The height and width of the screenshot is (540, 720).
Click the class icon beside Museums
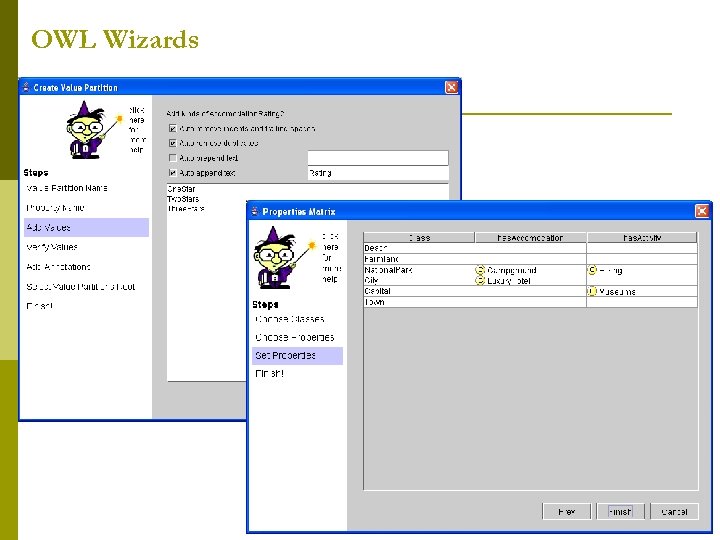(592, 291)
